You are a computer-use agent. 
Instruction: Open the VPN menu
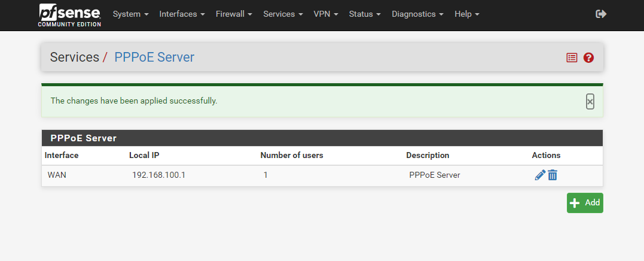click(x=326, y=14)
